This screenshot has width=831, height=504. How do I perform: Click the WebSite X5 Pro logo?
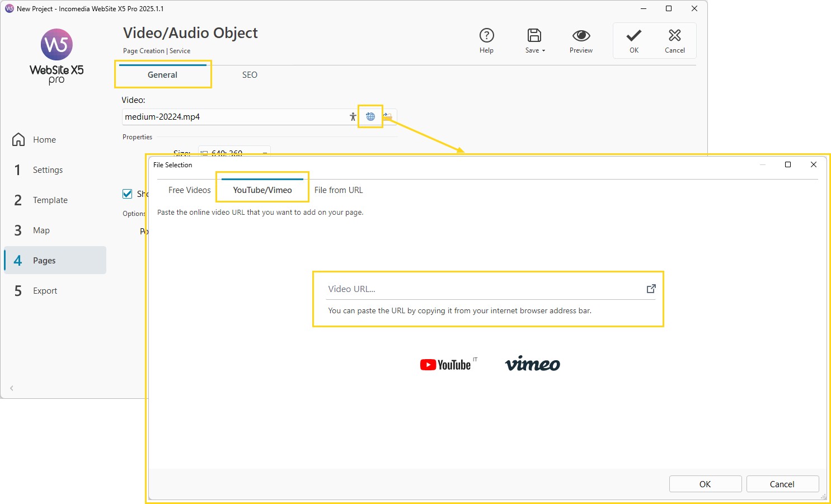57,56
